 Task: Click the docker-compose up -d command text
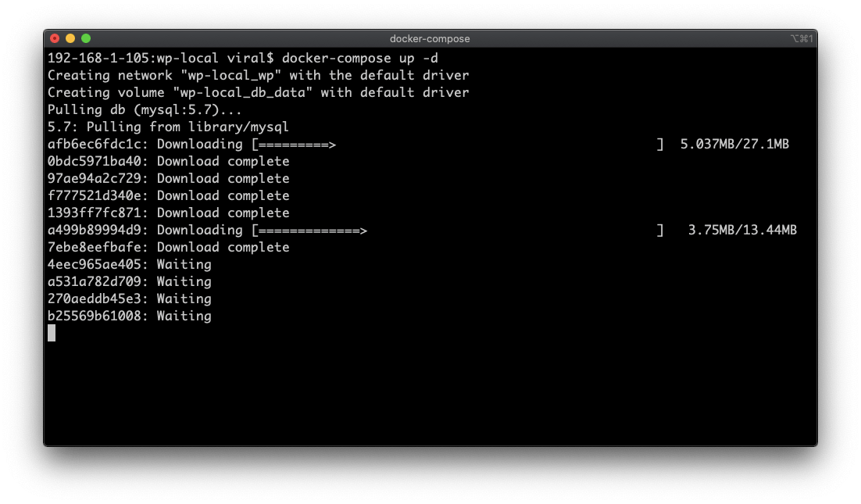359,58
